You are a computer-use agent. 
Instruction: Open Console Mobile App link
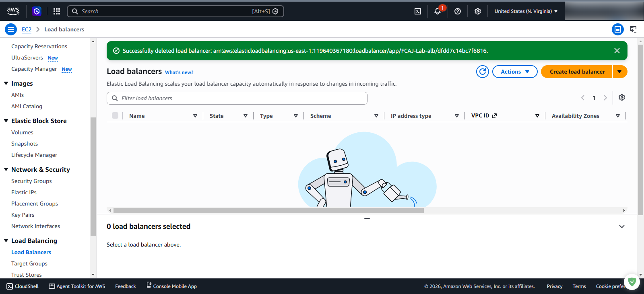[x=171, y=286]
